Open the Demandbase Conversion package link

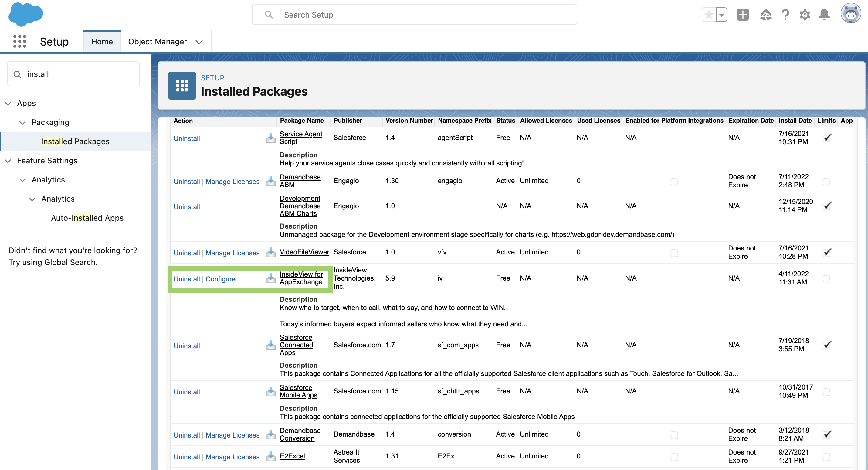[x=300, y=434]
